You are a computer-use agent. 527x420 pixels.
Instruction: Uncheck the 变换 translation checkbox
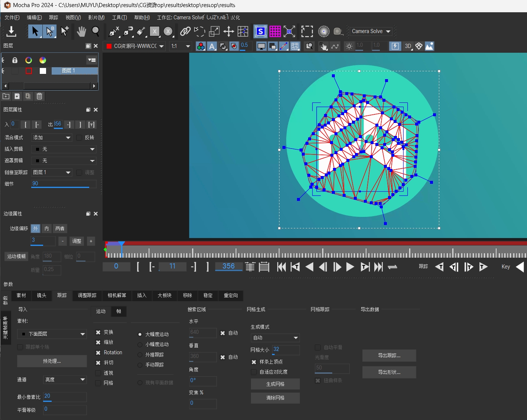98,332
